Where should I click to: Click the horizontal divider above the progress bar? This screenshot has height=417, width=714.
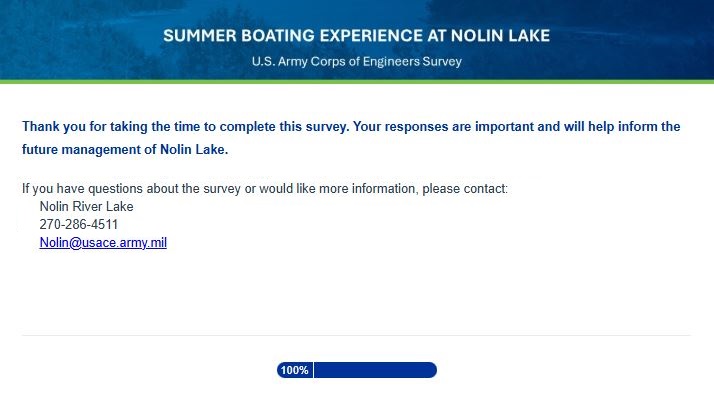pyautogui.click(x=356, y=335)
